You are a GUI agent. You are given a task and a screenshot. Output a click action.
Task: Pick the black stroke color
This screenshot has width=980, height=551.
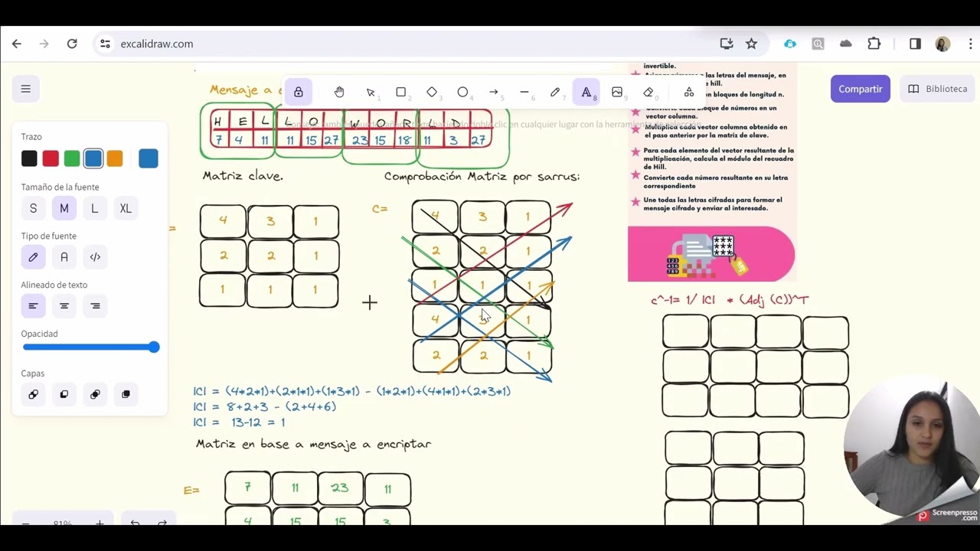[29, 158]
